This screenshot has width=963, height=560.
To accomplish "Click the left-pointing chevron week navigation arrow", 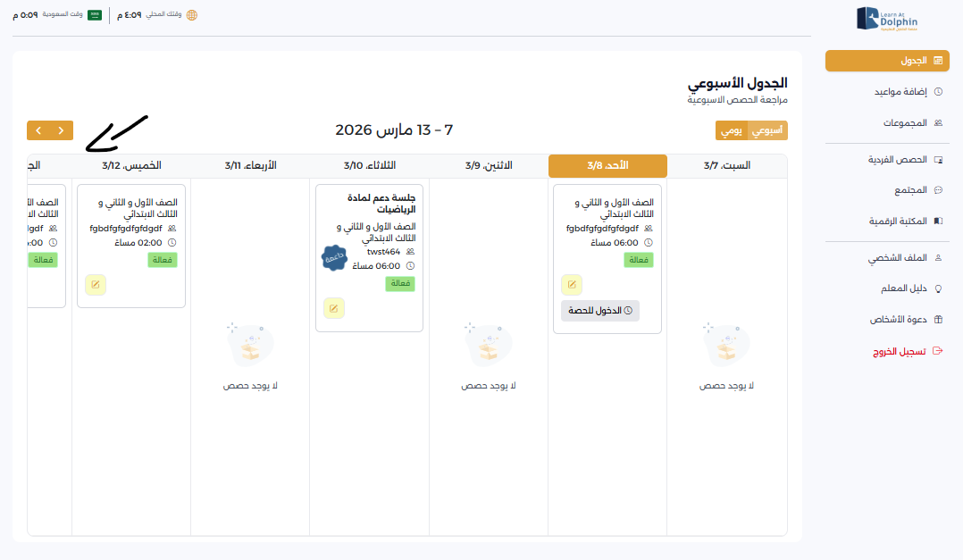I will tap(38, 130).
